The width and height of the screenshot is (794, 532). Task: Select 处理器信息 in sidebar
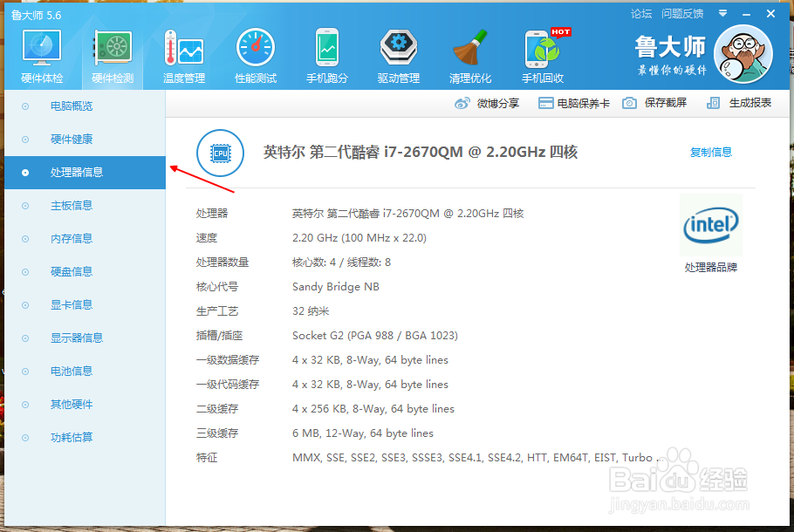tap(86, 173)
